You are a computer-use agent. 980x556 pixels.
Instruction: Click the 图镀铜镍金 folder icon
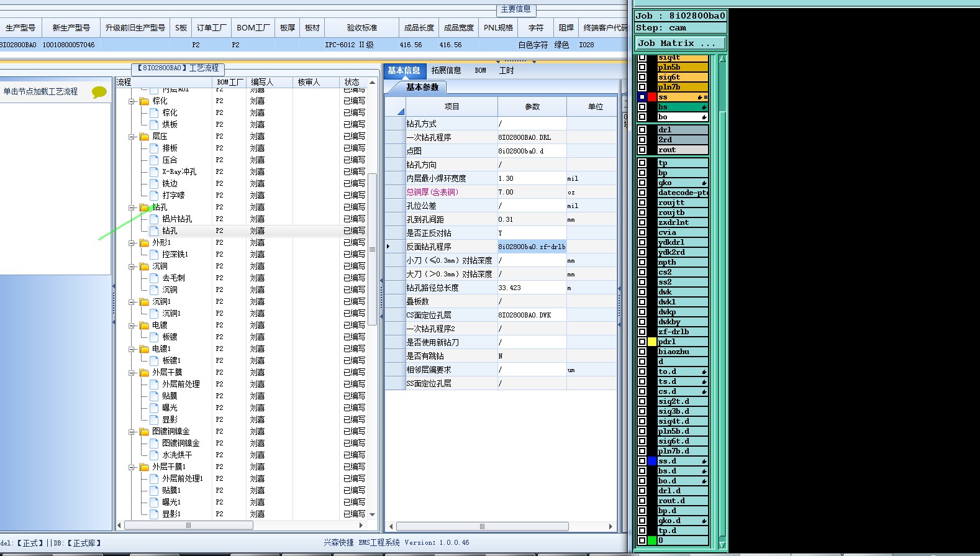click(144, 431)
